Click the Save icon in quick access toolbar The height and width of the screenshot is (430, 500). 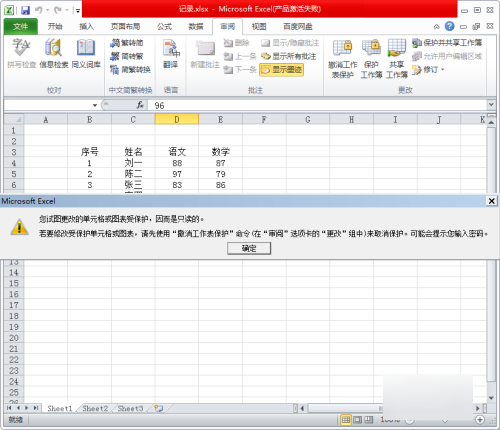25,10
